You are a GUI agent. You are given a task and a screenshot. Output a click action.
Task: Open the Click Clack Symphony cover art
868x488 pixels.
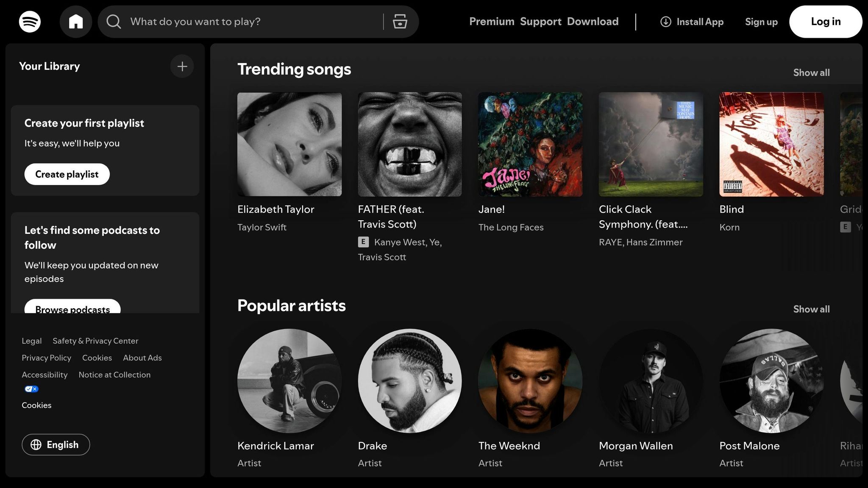pos(651,144)
